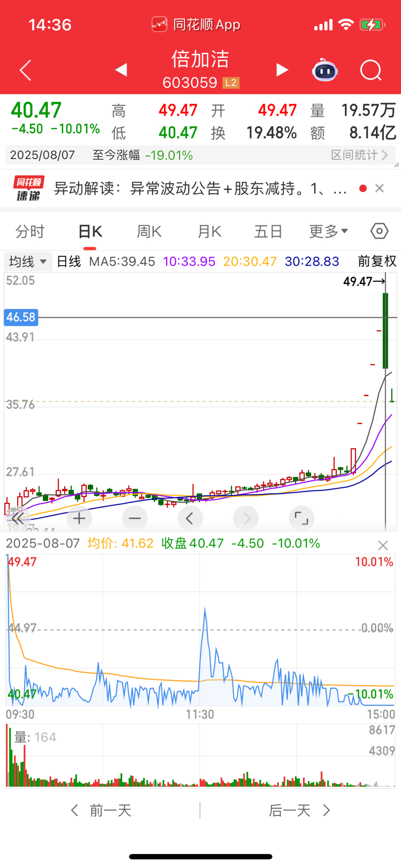The width and height of the screenshot is (401, 868).
Task: Tap the stock name 倍加洁
Action: click(x=200, y=59)
